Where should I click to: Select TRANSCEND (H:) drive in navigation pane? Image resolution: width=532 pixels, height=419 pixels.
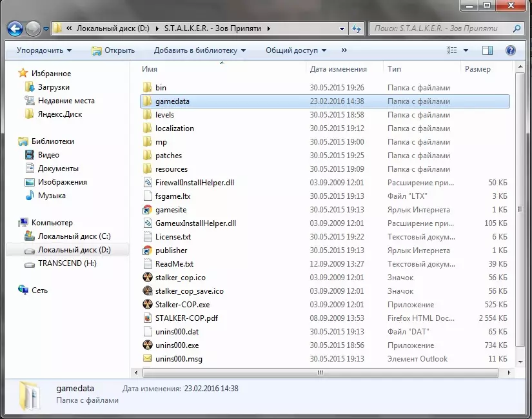pyautogui.click(x=67, y=263)
